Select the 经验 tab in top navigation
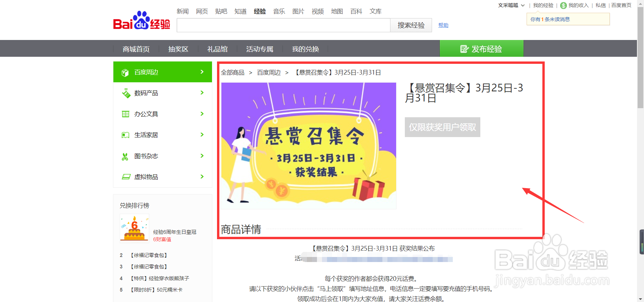 260,11
